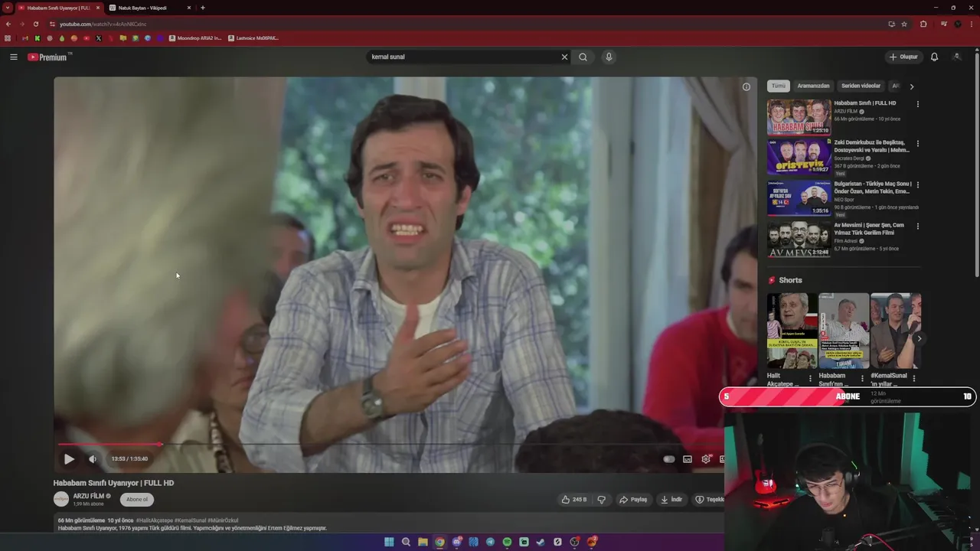
Task: Show the video info card icon
Action: tap(746, 86)
